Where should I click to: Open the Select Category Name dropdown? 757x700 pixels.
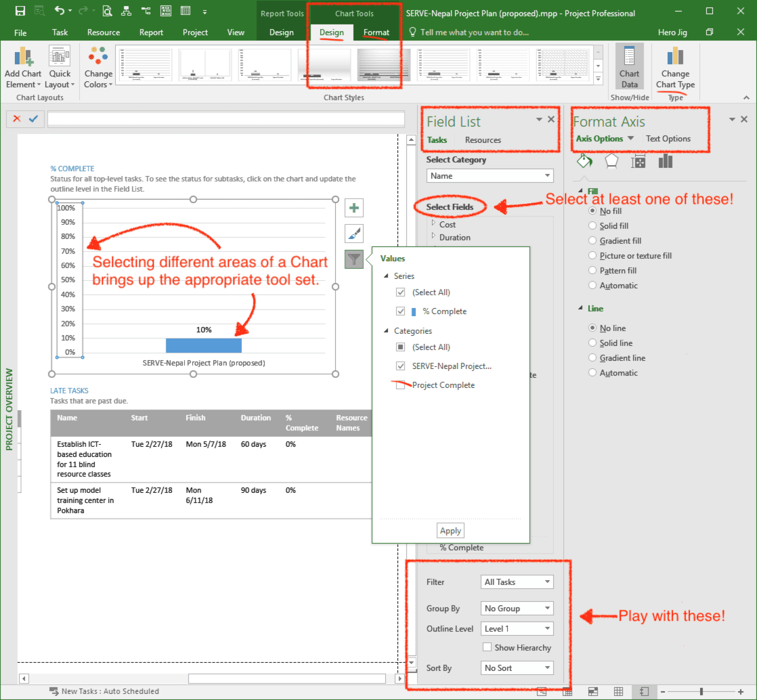[x=490, y=176]
